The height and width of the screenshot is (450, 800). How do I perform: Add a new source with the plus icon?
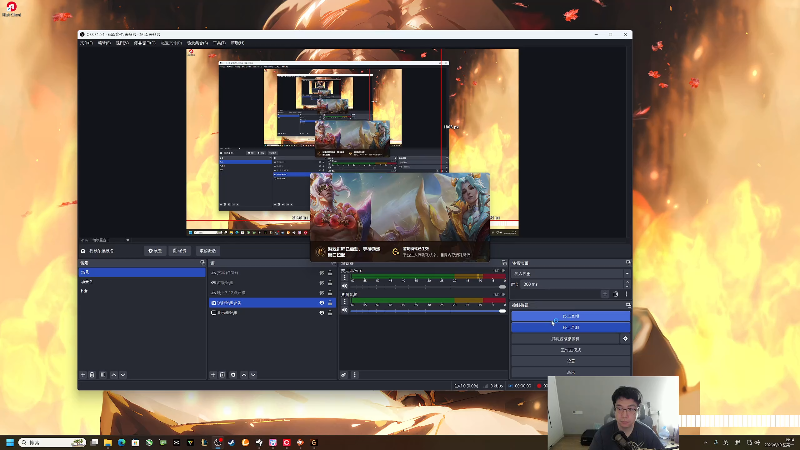pos(213,374)
